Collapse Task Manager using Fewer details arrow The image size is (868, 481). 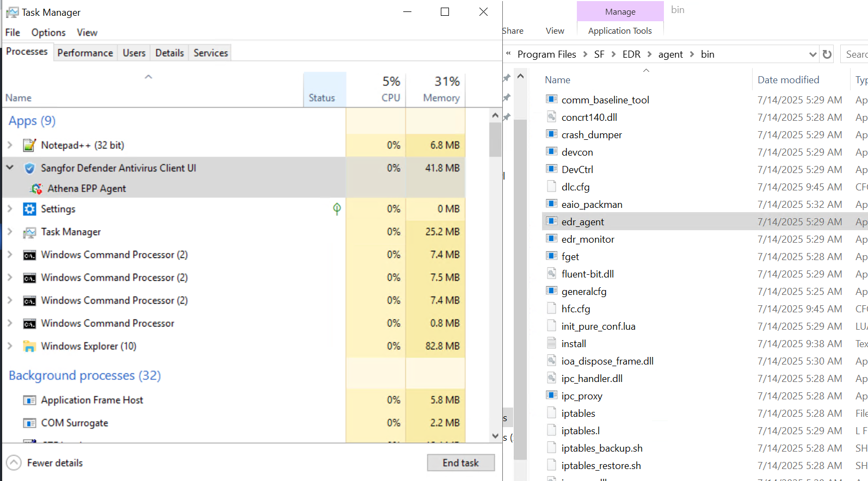pyautogui.click(x=14, y=463)
